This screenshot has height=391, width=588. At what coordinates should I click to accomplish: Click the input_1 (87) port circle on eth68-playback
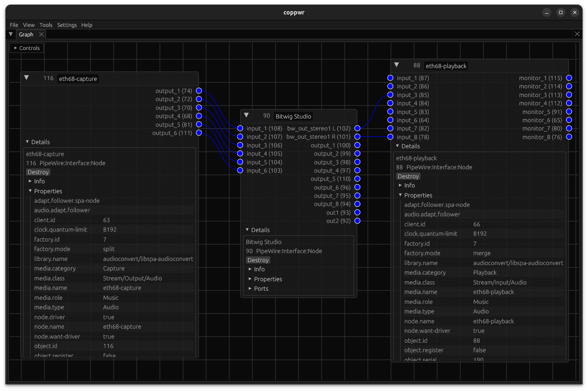390,78
